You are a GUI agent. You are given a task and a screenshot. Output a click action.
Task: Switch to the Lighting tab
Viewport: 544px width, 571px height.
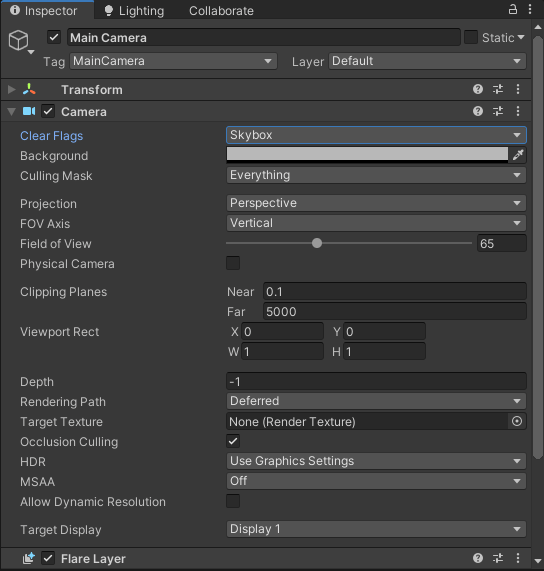[134, 11]
